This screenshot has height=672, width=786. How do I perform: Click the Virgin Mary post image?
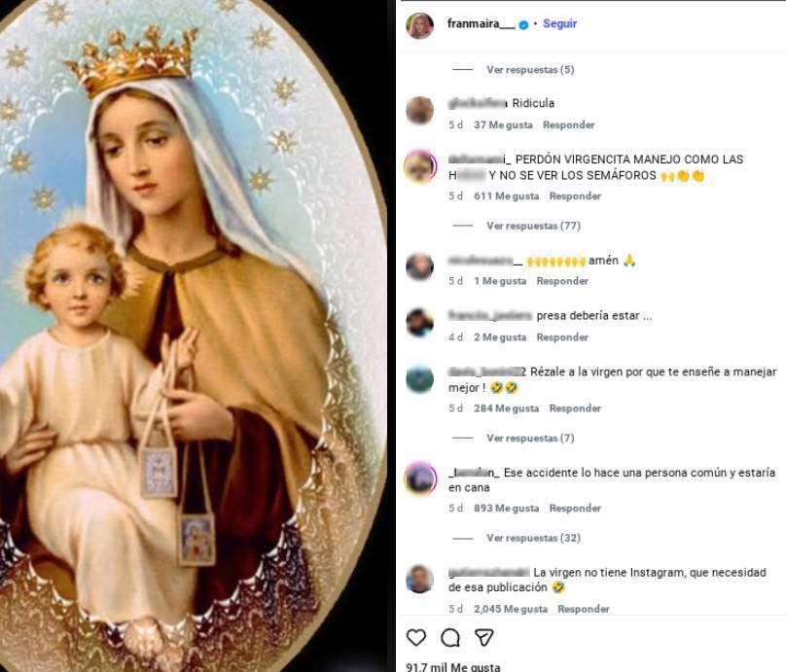[x=194, y=336]
